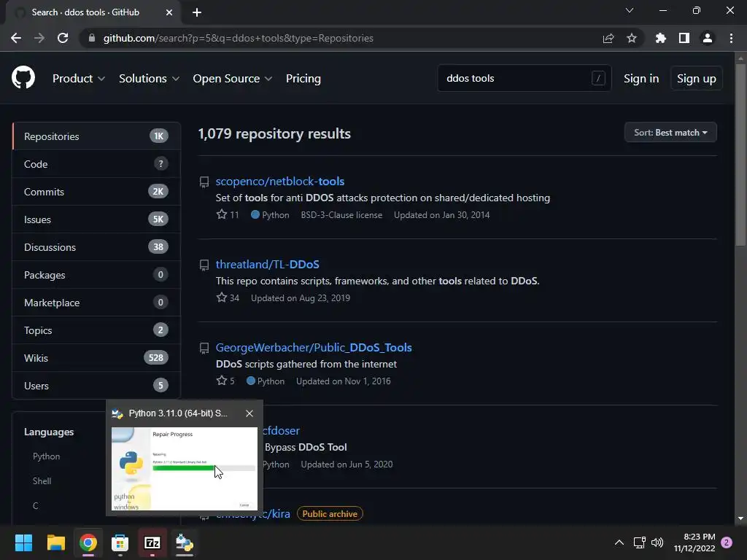Open 7-Zip from the taskbar
This screenshot has width=747, height=560.
coord(152,542)
